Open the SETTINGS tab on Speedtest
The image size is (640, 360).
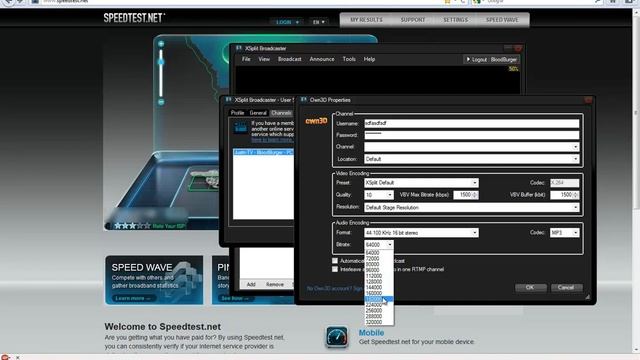tap(456, 20)
